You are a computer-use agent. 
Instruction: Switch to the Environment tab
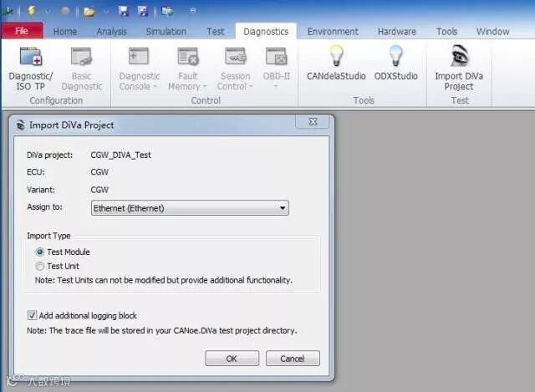333,32
